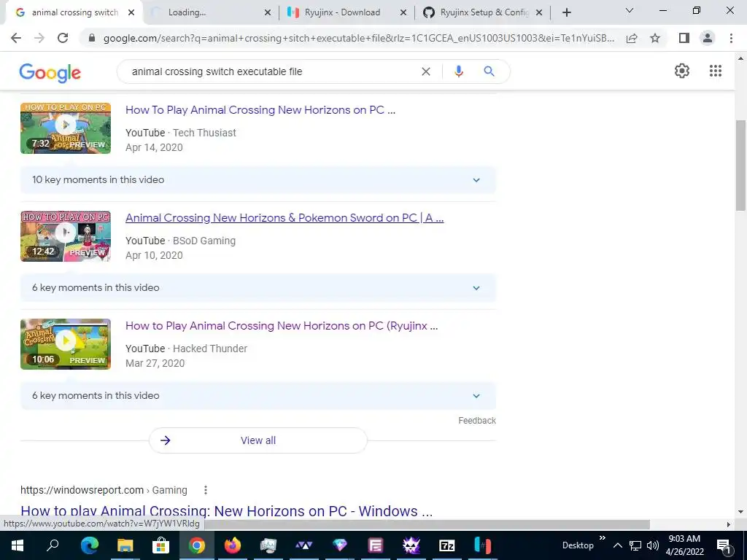This screenshot has width=747, height=560.
Task: Expand key moments under BSoD Gaming video
Action: tap(258, 287)
